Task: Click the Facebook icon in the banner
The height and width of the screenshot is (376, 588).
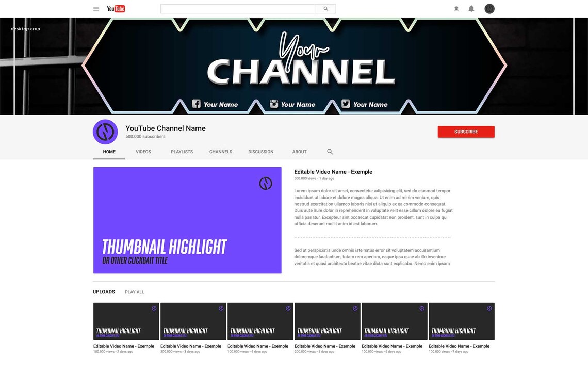Action: click(196, 103)
